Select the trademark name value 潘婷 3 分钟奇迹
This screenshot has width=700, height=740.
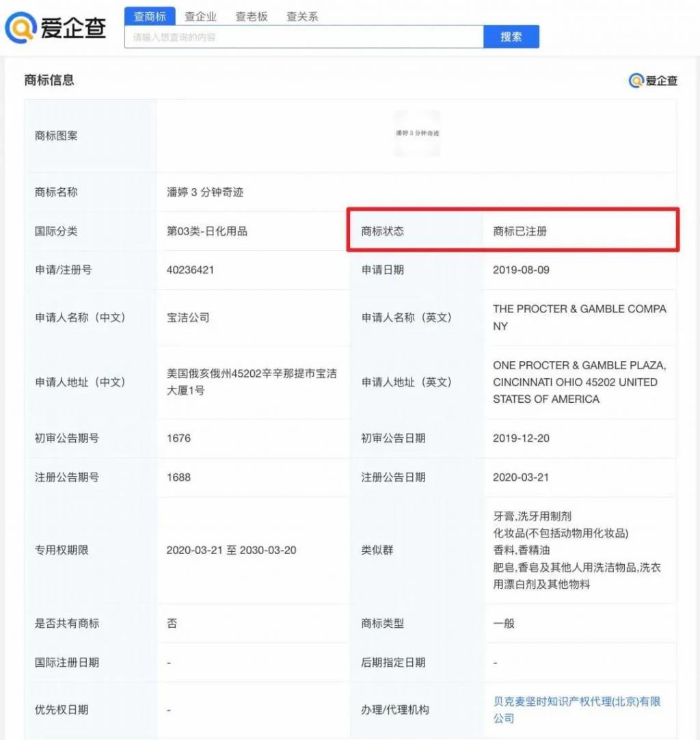(204, 192)
